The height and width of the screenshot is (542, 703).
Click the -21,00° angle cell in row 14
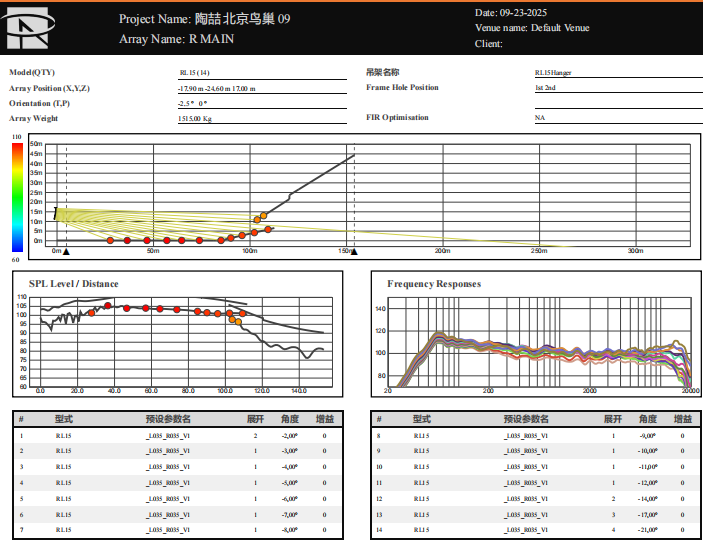648,530
